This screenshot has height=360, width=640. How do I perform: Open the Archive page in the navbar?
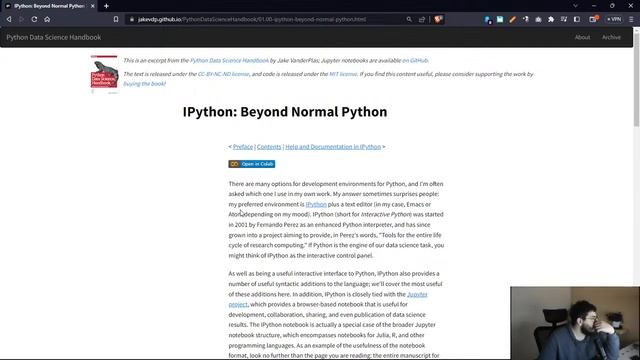click(x=611, y=37)
